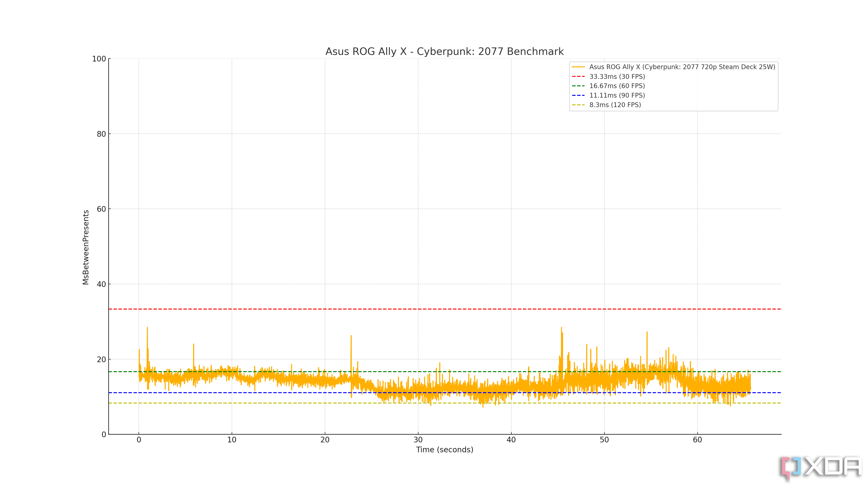
Task: Click the legend entry 'Asus ROG Ally X (Cyberpunk: 2077 720p Steam Deck 25W)'
Action: tap(682, 67)
